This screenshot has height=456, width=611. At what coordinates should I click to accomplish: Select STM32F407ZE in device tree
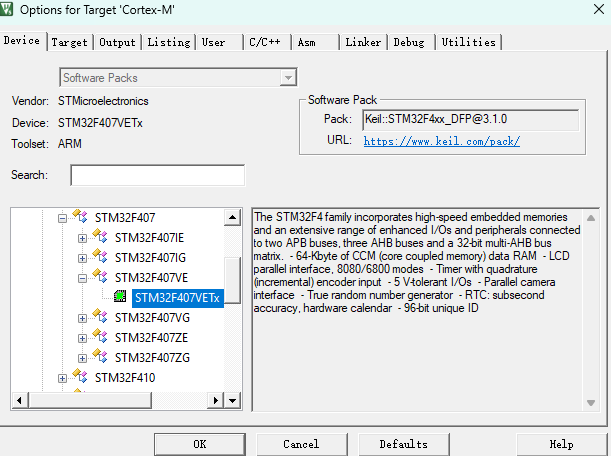[x=152, y=338]
